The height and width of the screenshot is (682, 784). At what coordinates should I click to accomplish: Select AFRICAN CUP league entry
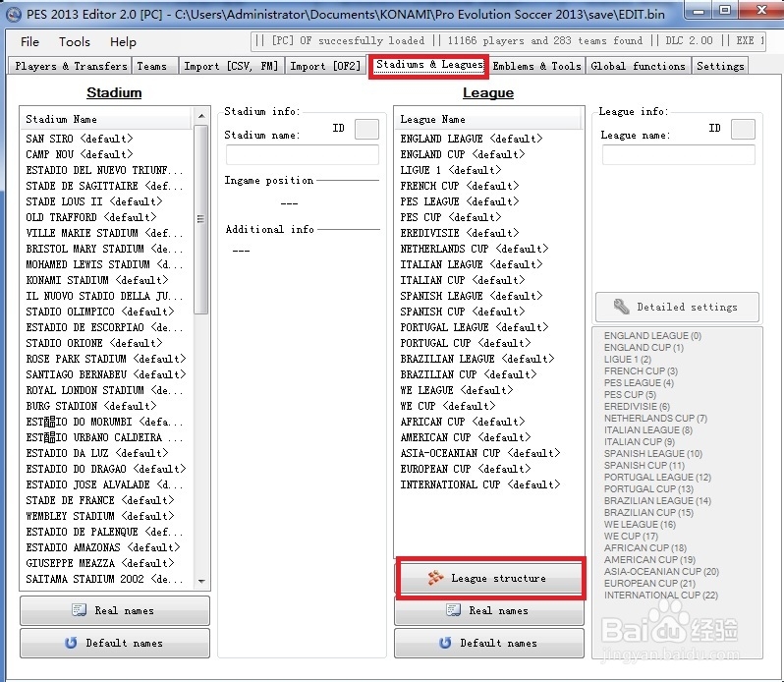coord(463,422)
